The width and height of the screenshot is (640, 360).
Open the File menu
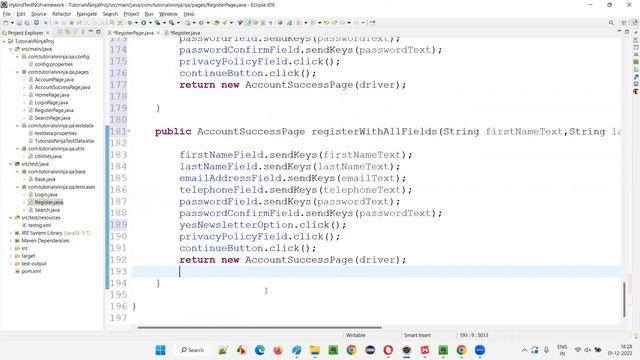pyautogui.click(x=7, y=14)
